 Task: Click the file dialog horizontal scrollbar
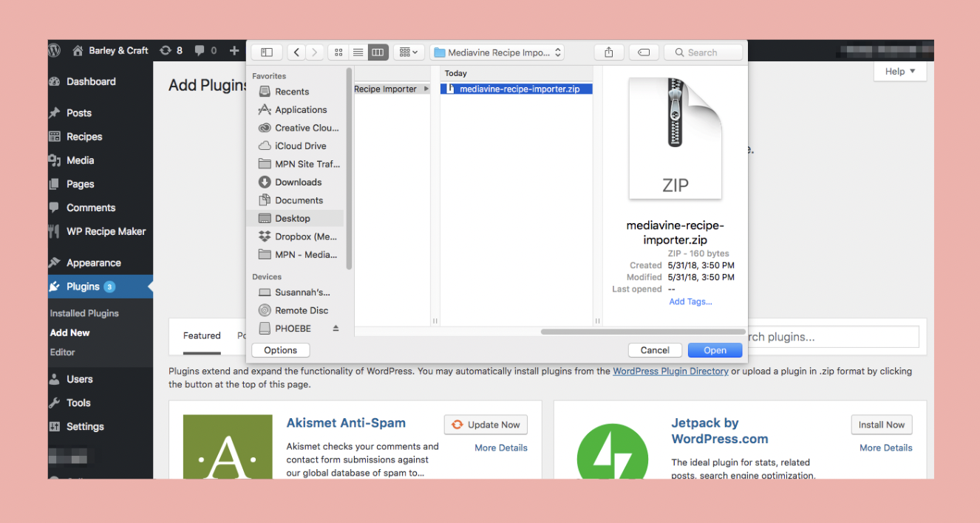[643, 332]
